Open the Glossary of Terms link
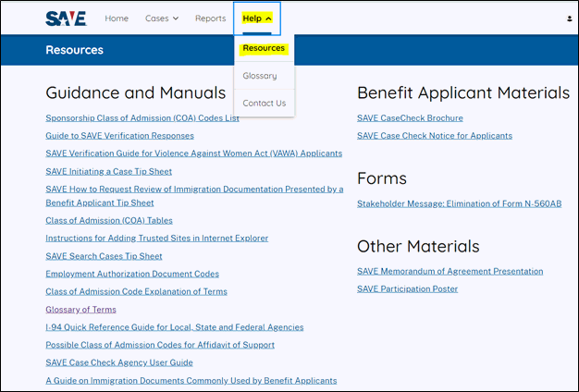 click(x=80, y=310)
